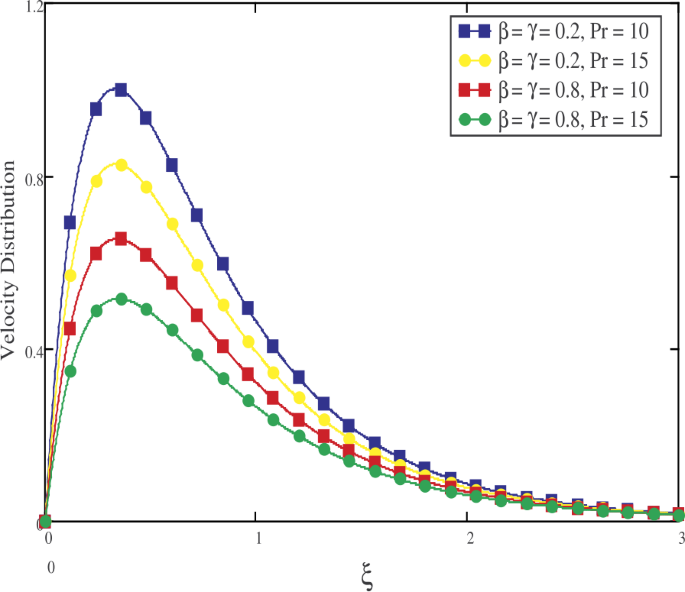685x592 pixels.
Task: Select the blue square marker in the legend
Action: [x=474, y=31]
